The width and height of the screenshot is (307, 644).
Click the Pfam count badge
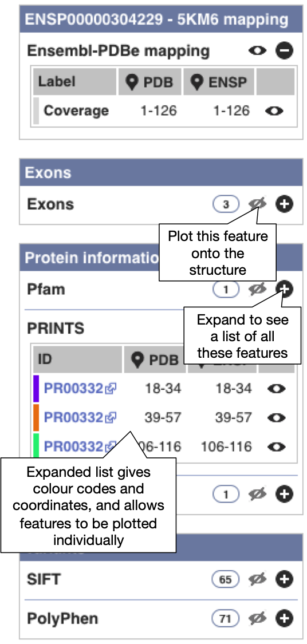coord(226,290)
